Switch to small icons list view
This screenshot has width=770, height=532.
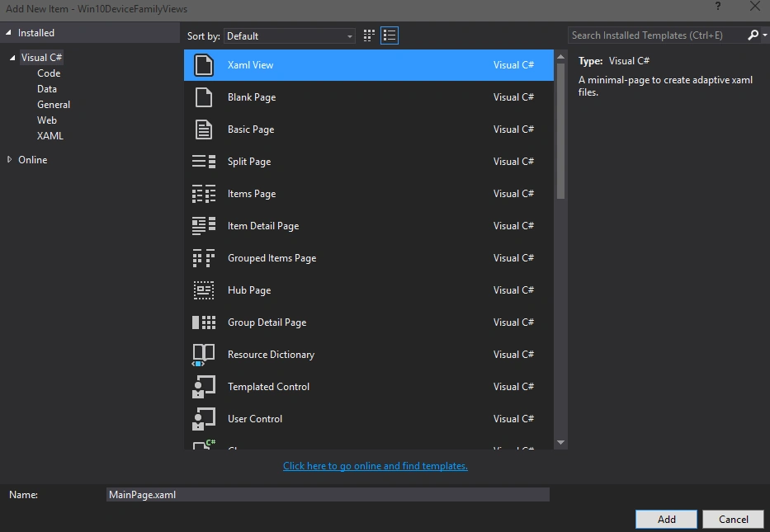coord(390,35)
